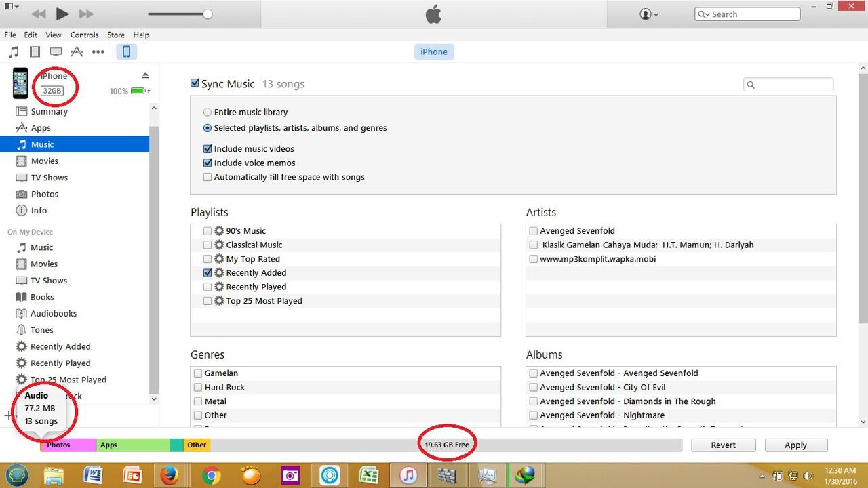
Task: Show hidden system tray icons
Action: pos(763,476)
